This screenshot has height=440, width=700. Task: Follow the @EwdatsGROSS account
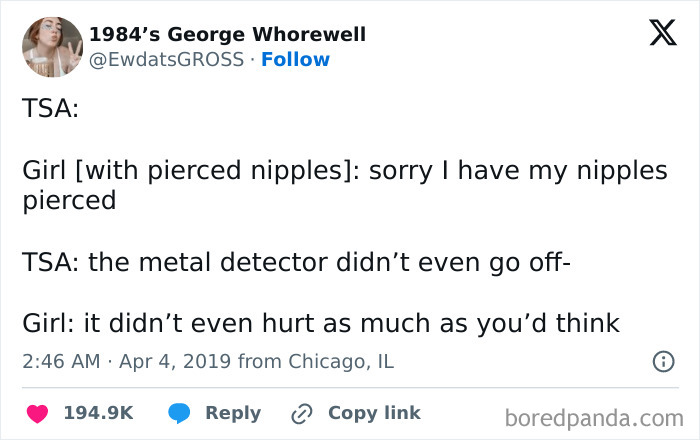pyautogui.click(x=295, y=60)
